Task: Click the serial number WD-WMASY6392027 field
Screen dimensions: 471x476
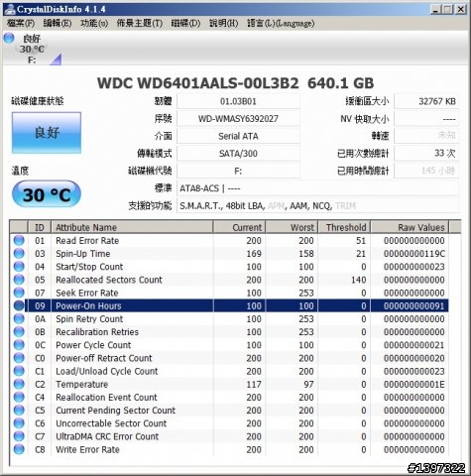Action: [238, 119]
